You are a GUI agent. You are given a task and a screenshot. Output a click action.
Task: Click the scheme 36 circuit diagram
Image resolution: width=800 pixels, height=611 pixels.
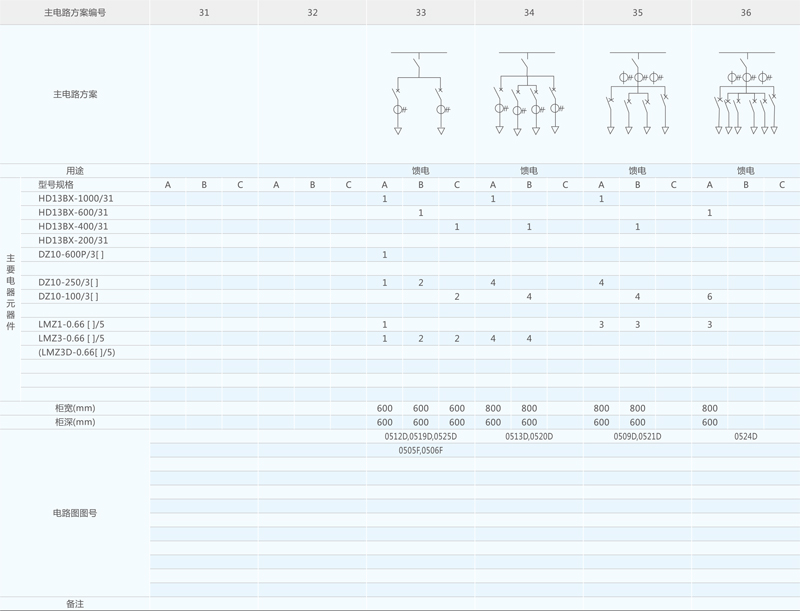pos(746,92)
